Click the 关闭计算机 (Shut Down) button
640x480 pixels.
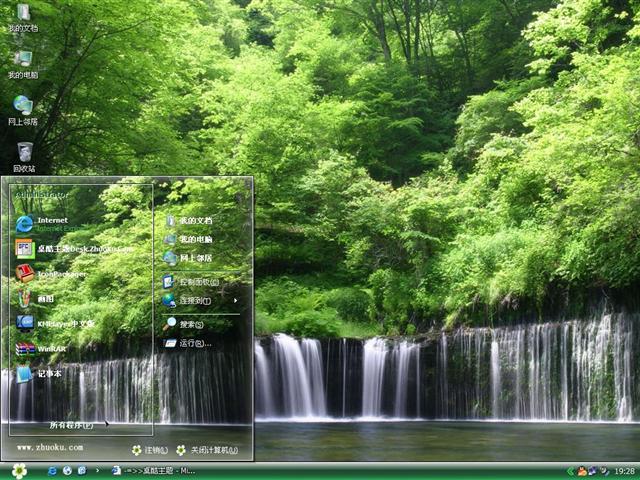208,450
